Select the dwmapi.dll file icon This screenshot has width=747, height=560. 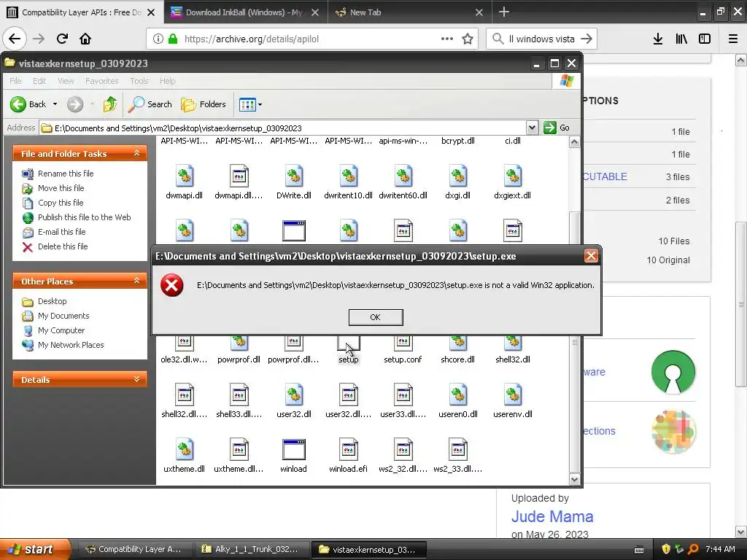pyautogui.click(x=185, y=176)
